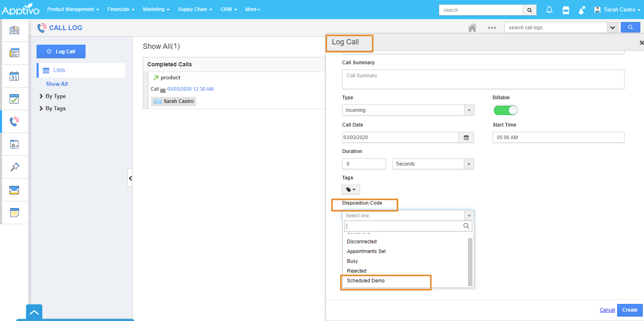Click the user share icon in header
Image resolution: width=644 pixels, height=321 pixels.
point(582,10)
